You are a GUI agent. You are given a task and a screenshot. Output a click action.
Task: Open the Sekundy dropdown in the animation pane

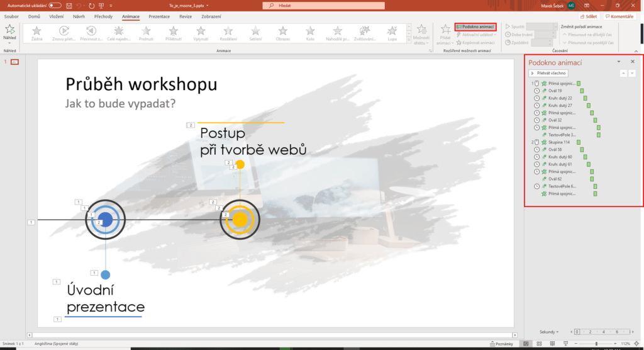548,331
